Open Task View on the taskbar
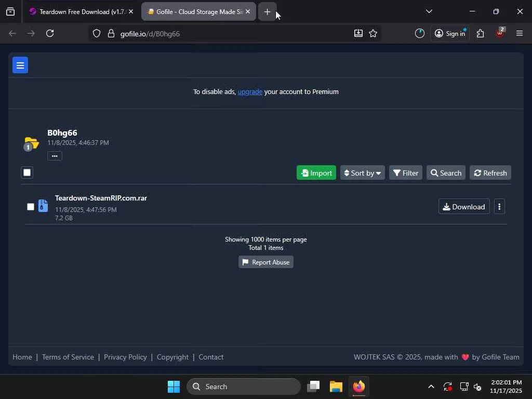Image resolution: width=532 pixels, height=399 pixels. click(x=313, y=387)
